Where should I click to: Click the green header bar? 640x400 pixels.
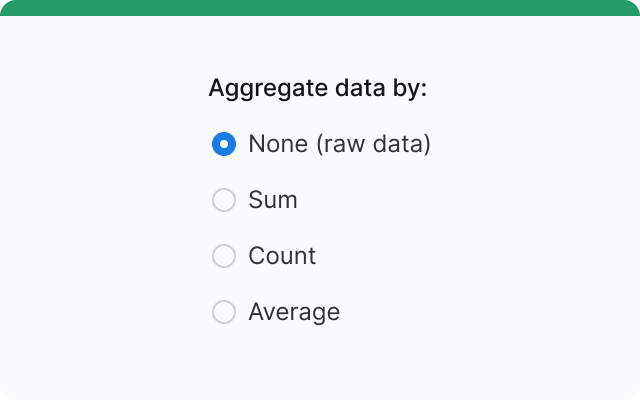click(x=320, y=7)
